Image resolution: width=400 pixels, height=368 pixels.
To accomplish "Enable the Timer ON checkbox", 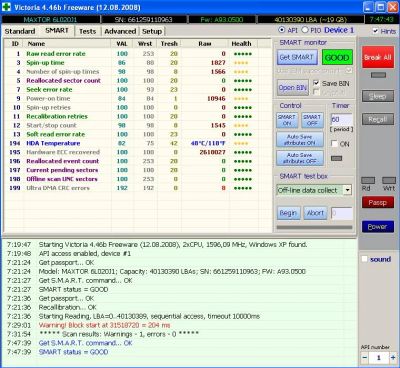I will click(334, 144).
